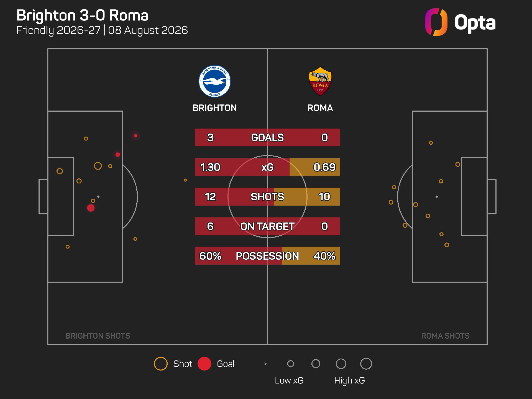Screen dimensions: 532x399
Task: Click the ROMA SHOTS label
Action: [445, 336]
